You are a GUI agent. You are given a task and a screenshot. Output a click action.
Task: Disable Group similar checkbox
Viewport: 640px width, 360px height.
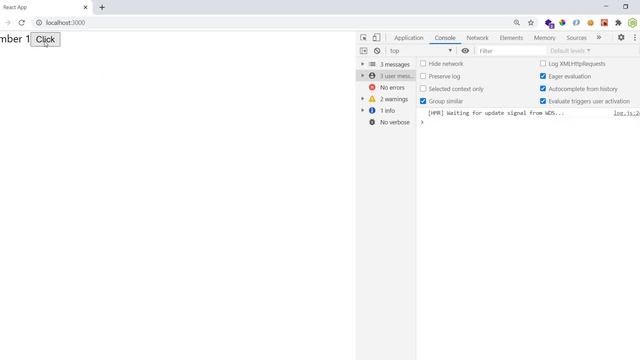tap(423, 101)
